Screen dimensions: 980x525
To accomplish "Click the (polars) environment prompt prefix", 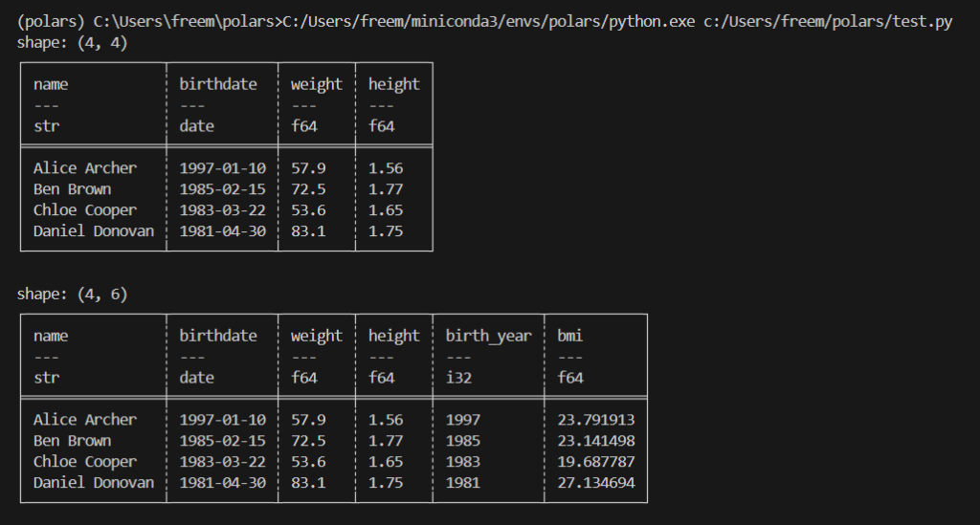I will point(51,22).
